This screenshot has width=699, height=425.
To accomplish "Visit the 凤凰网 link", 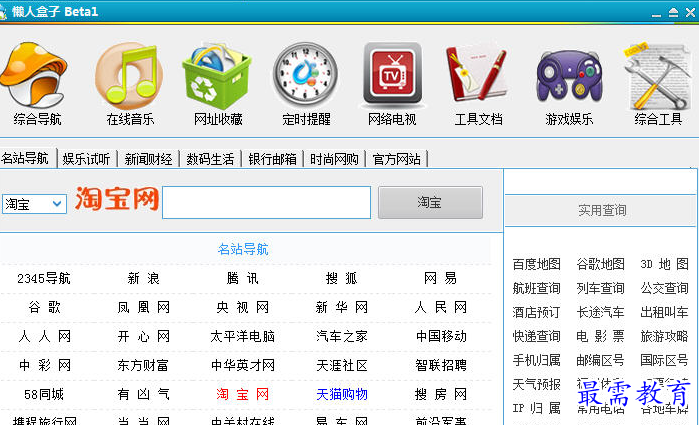I will 143,307.
